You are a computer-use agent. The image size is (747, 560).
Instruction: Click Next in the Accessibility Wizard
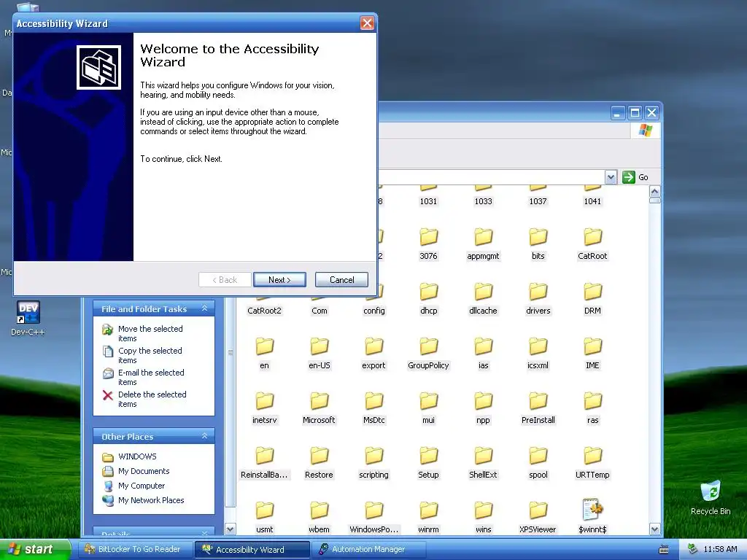click(x=279, y=279)
